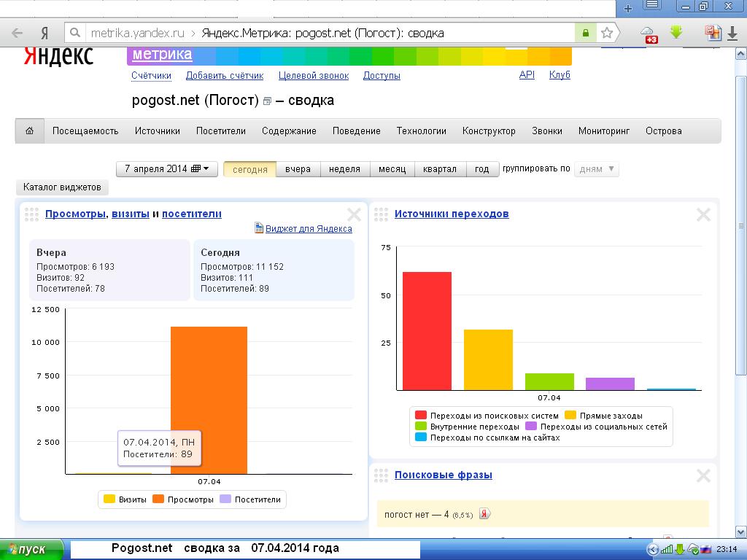The width and height of the screenshot is (747, 560).
Task: Select the год period
Action: [481, 169]
